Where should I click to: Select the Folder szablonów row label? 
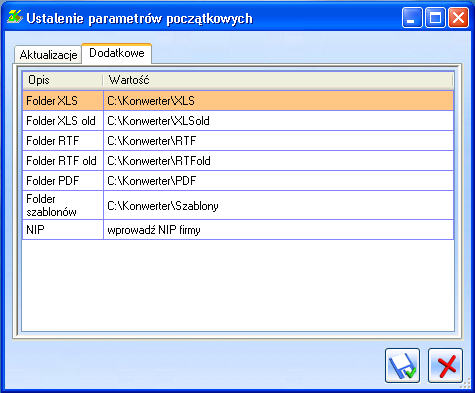pos(63,205)
